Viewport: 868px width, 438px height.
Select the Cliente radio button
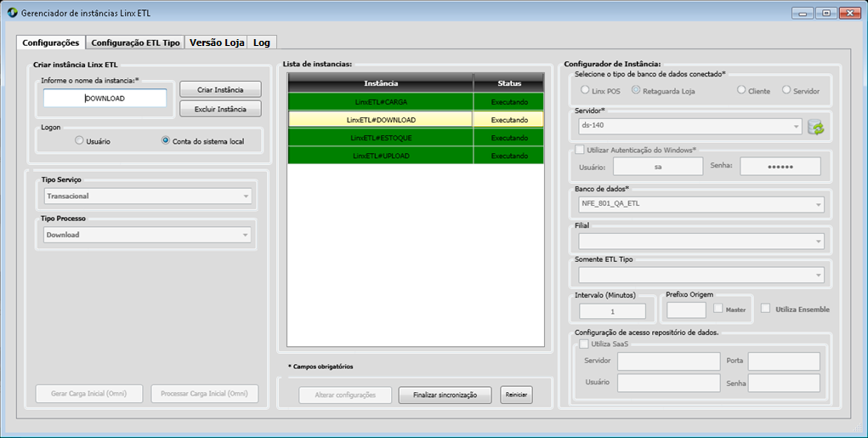tap(741, 89)
